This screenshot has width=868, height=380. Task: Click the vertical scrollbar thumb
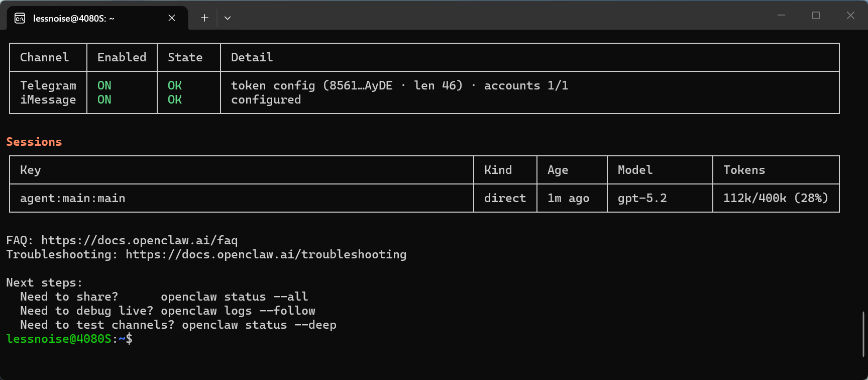click(863, 334)
